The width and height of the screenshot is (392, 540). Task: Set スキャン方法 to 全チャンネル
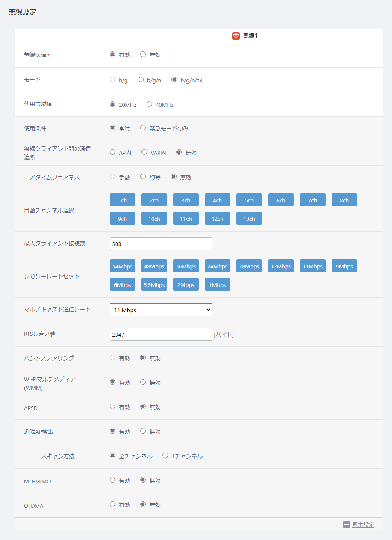point(113,456)
